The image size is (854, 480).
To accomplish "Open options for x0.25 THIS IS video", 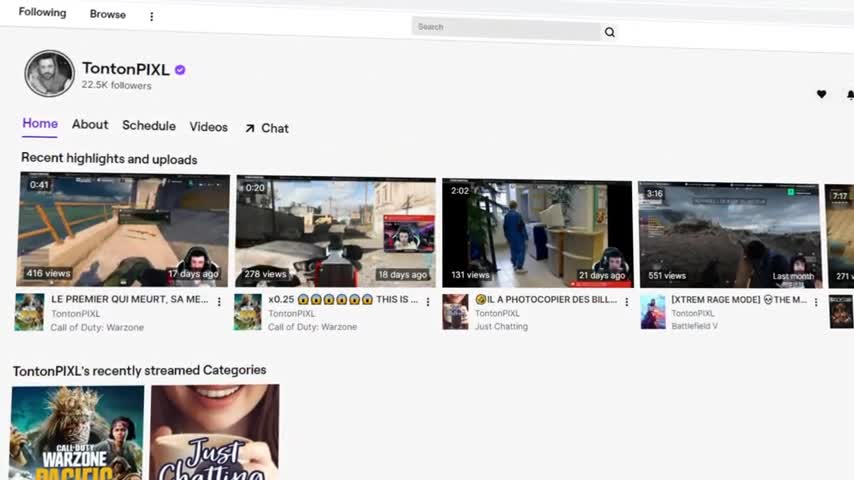I will (x=428, y=302).
